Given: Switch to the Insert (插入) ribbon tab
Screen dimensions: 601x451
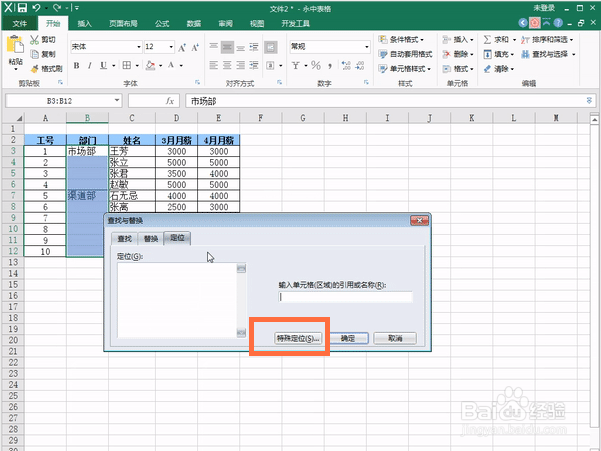Looking at the screenshot, I should click(84, 23).
